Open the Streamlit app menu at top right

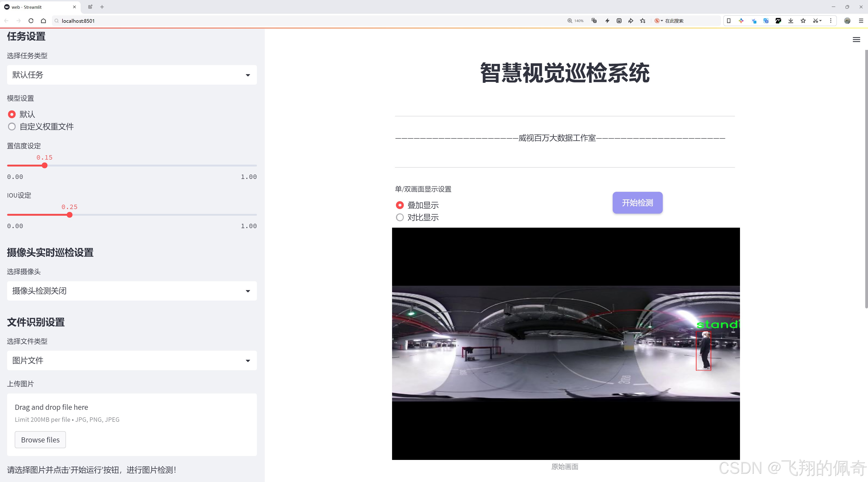click(x=856, y=39)
